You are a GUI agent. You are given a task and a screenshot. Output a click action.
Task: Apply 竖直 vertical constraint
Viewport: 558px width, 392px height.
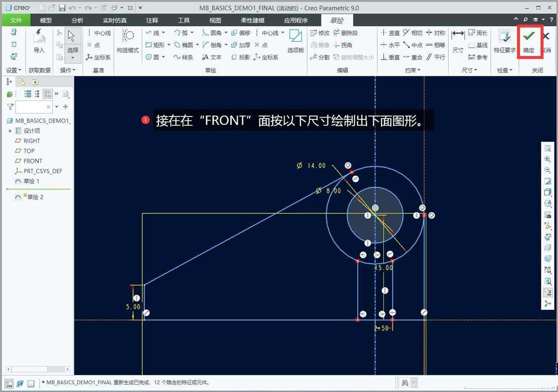391,33
